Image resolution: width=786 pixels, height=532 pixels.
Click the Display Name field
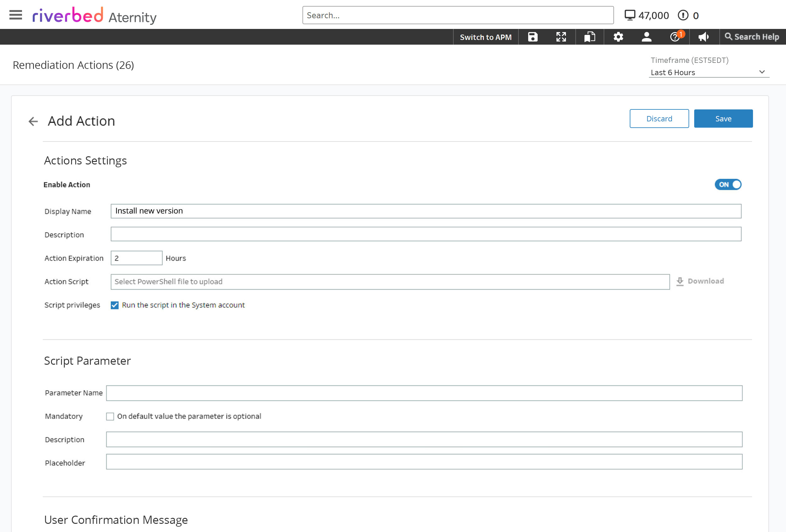click(426, 211)
